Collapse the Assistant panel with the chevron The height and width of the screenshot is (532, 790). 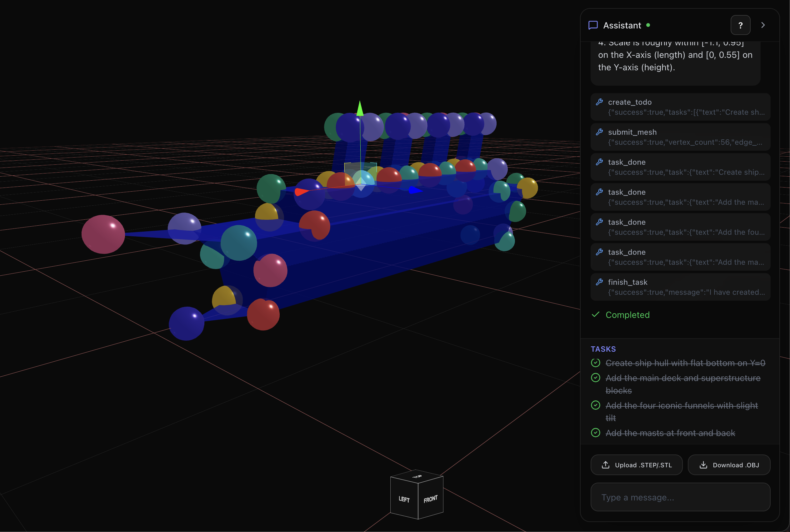[763, 25]
